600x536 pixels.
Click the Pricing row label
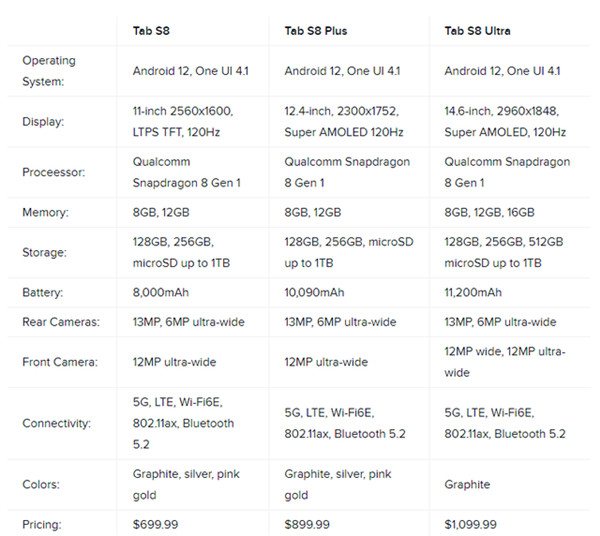[x=43, y=524]
